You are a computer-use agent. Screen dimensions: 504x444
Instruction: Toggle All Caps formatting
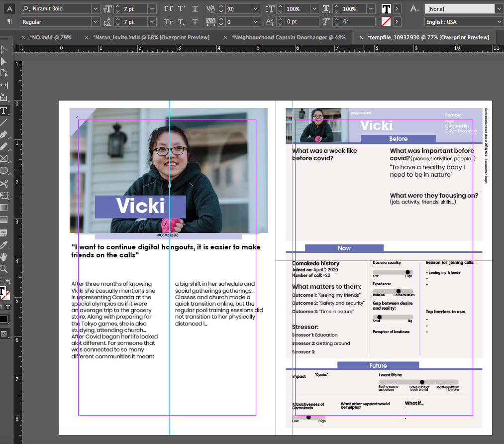coord(168,9)
